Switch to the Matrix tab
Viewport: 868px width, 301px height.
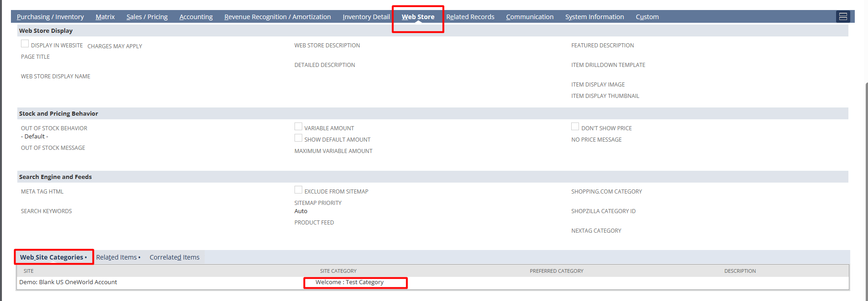(105, 17)
